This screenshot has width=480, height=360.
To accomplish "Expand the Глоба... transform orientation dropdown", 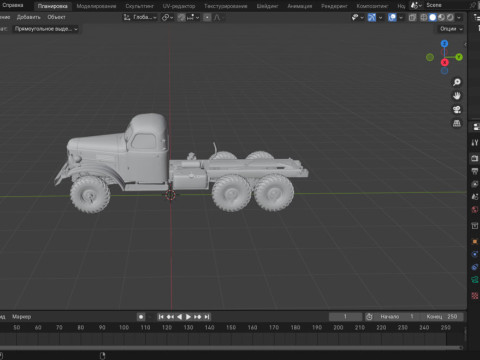I will [x=140, y=17].
